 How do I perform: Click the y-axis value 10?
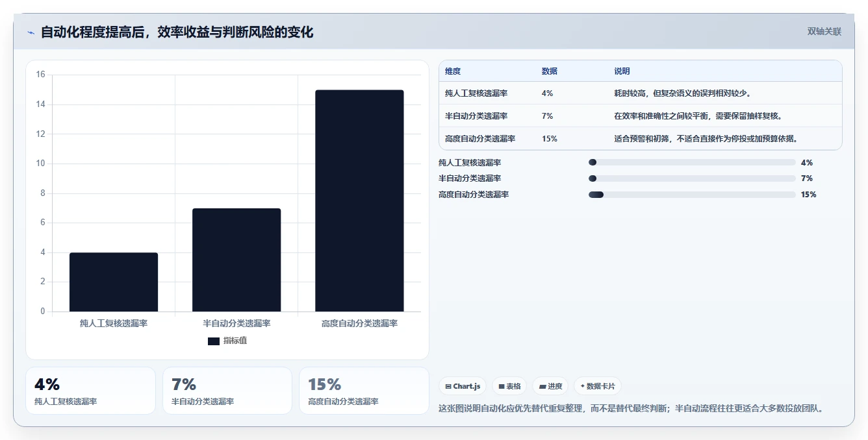click(41, 164)
